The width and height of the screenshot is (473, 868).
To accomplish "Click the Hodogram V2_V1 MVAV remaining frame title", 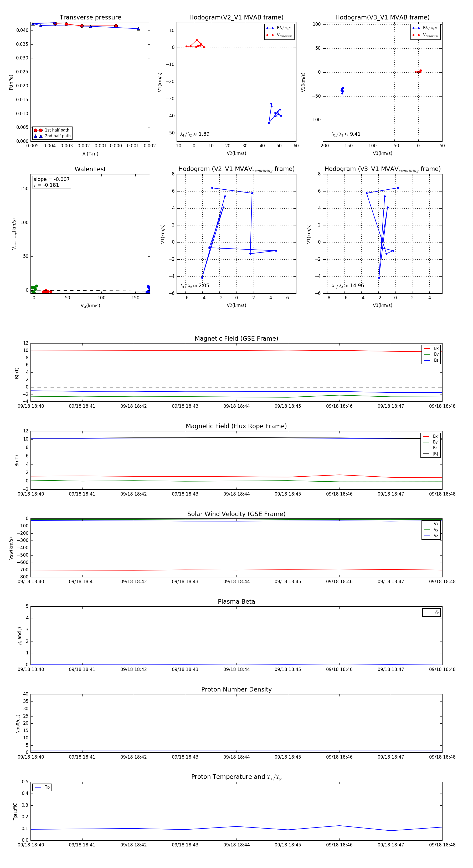I will point(236,169).
